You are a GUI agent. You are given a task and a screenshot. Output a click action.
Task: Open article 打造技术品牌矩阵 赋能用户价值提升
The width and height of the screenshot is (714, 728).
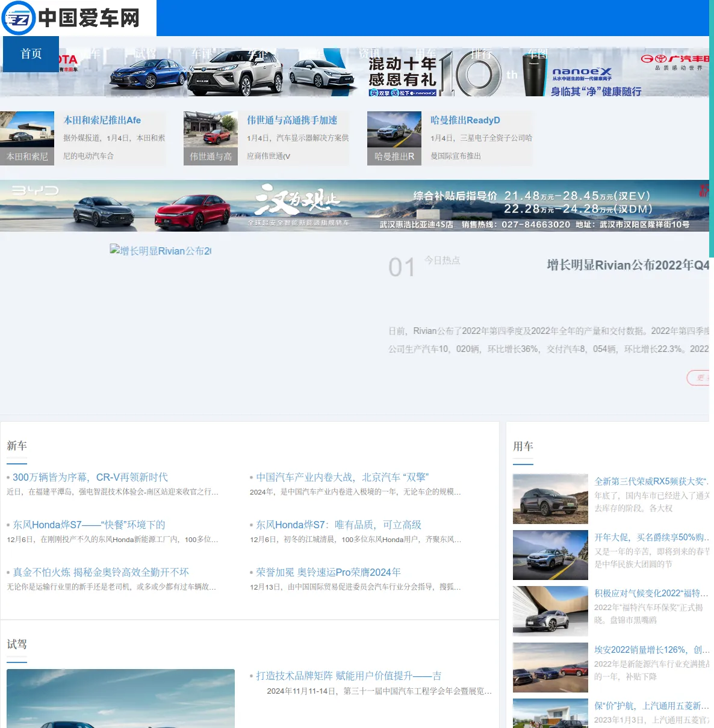(349, 676)
